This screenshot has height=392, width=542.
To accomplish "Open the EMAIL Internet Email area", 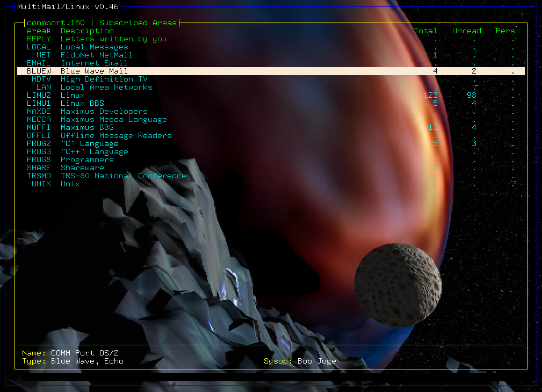I will 94,63.
